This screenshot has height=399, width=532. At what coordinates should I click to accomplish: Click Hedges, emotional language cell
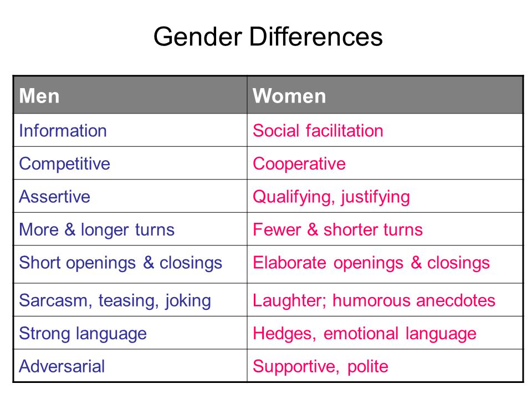pyautogui.click(x=385, y=333)
